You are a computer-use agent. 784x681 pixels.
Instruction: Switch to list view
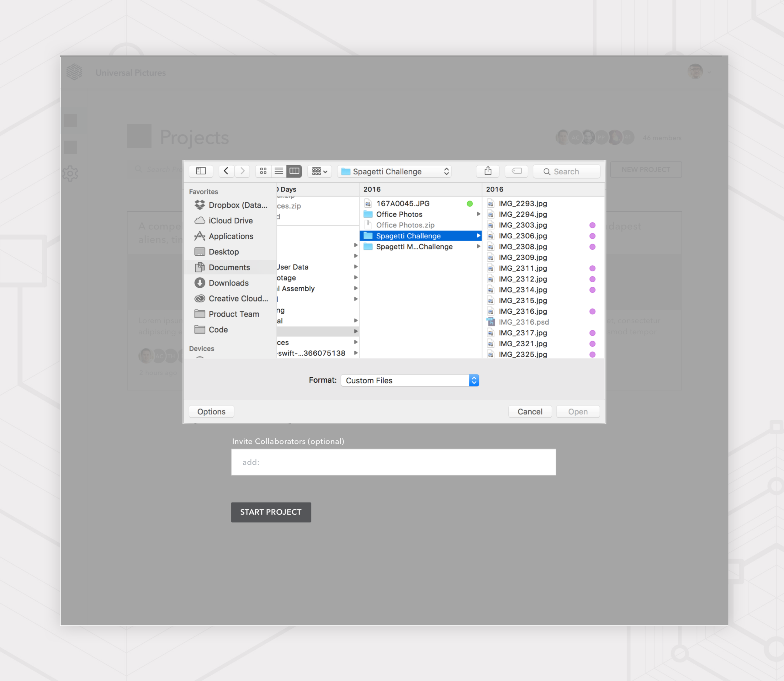(x=279, y=171)
